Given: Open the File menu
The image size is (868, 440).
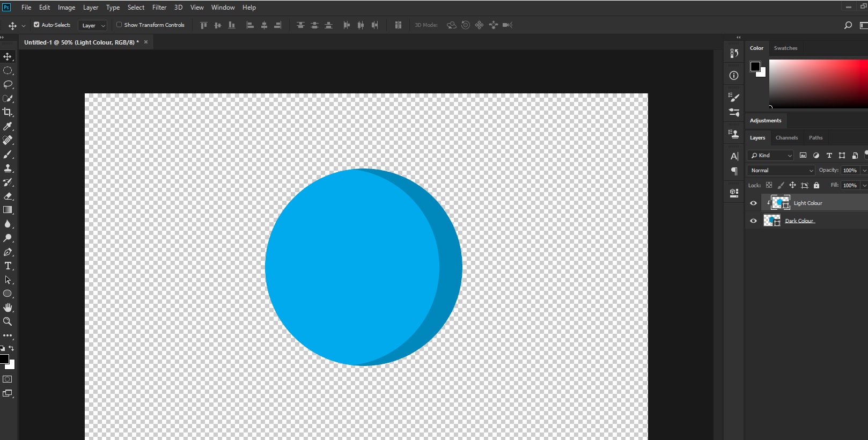Looking at the screenshot, I should point(26,8).
